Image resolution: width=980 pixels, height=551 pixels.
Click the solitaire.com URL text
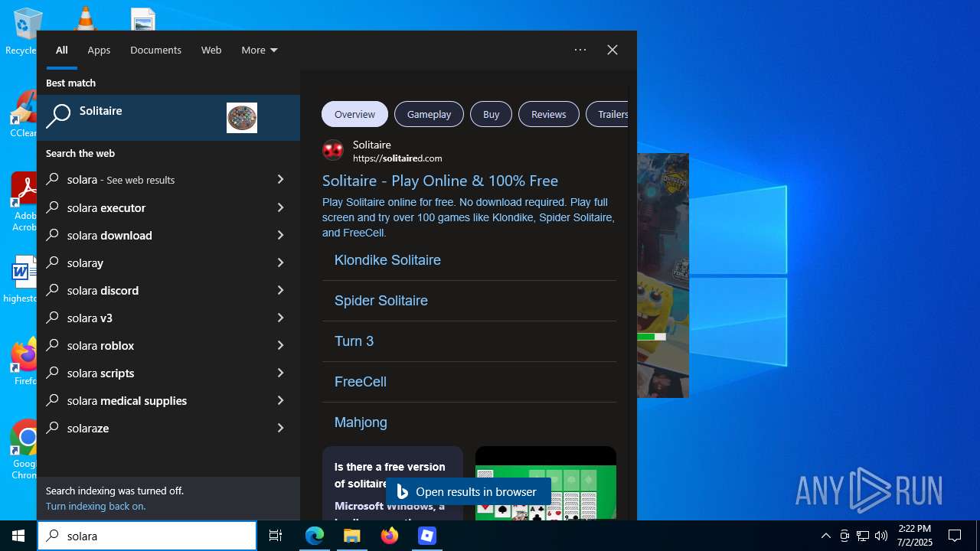pos(397,158)
